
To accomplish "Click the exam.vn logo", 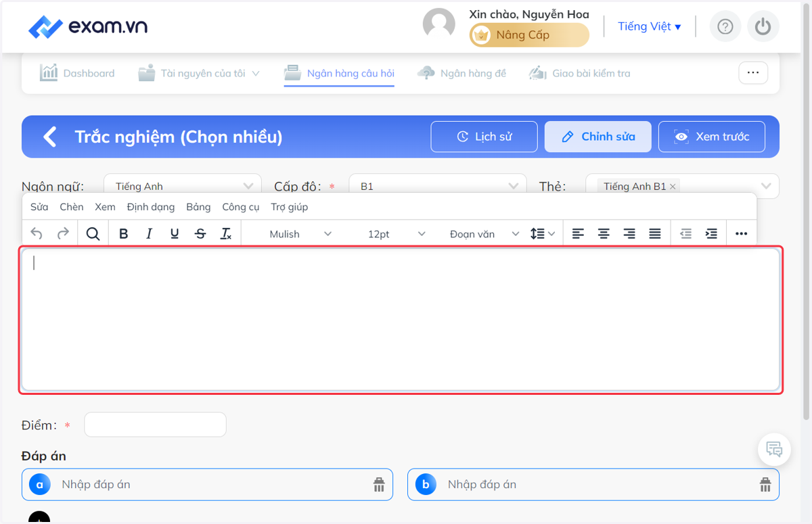I will pos(88,27).
